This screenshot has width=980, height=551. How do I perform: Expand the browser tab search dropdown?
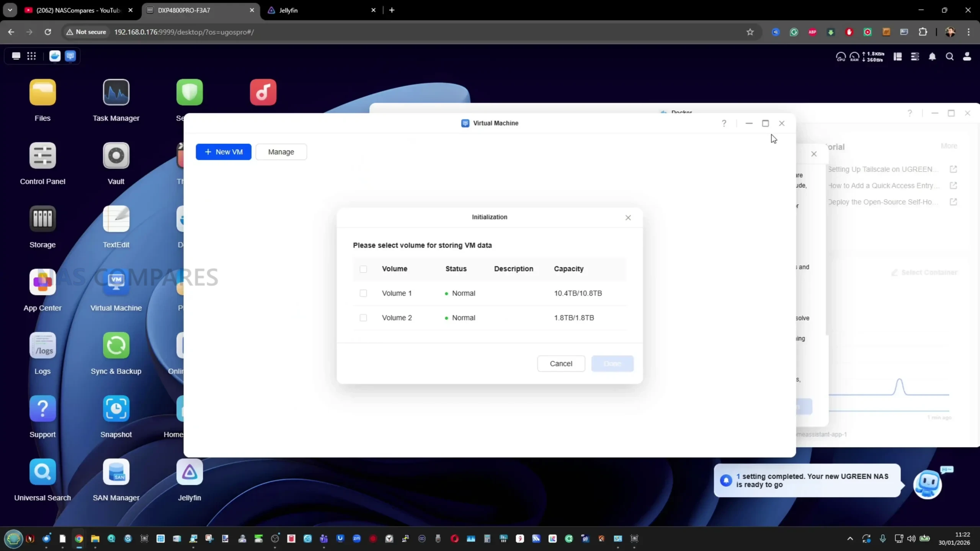[10, 10]
